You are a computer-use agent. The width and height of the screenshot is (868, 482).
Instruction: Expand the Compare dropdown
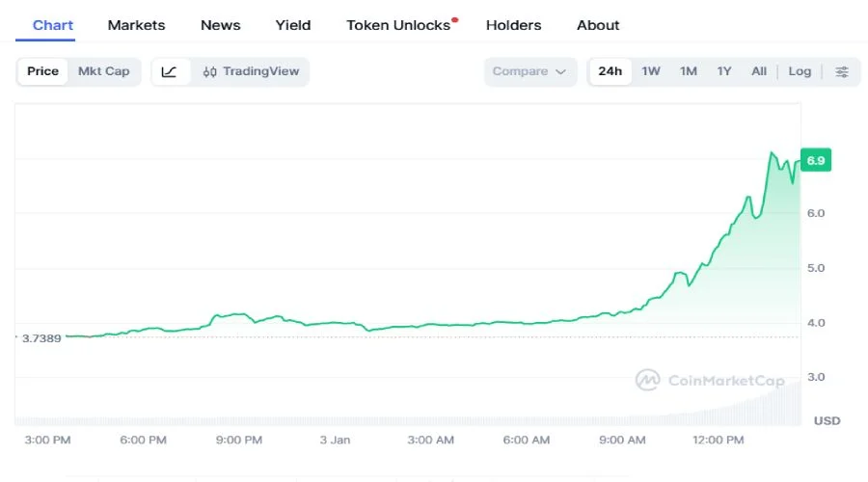coord(529,71)
